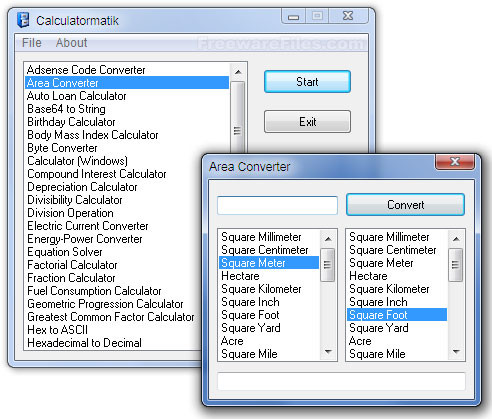Screen dimensions: 492x419
Task: Click scrollbar thumb of target unit list
Action: pyautogui.click(x=456, y=265)
